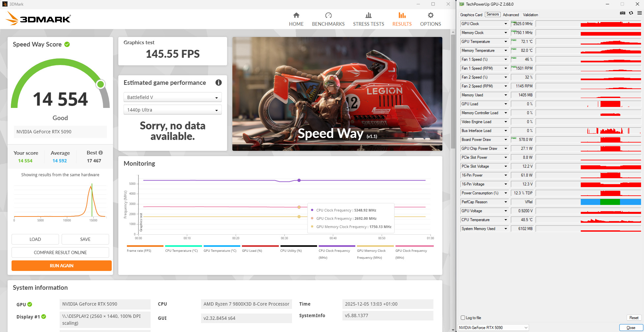The height and width of the screenshot is (332, 644).
Task: Toggle Frame rate (FPS) in the monitoring legend
Action: (x=145, y=249)
